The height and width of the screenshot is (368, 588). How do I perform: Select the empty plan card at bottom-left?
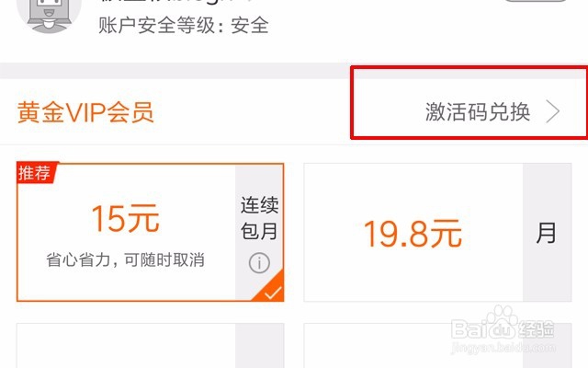pyautogui.click(x=151, y=346)
